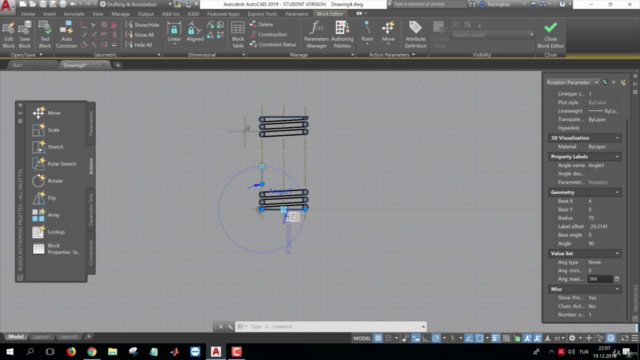Open the Express Tools ribbon tab
Viewport: 640px width, 360px height.
tap(262, 14)
